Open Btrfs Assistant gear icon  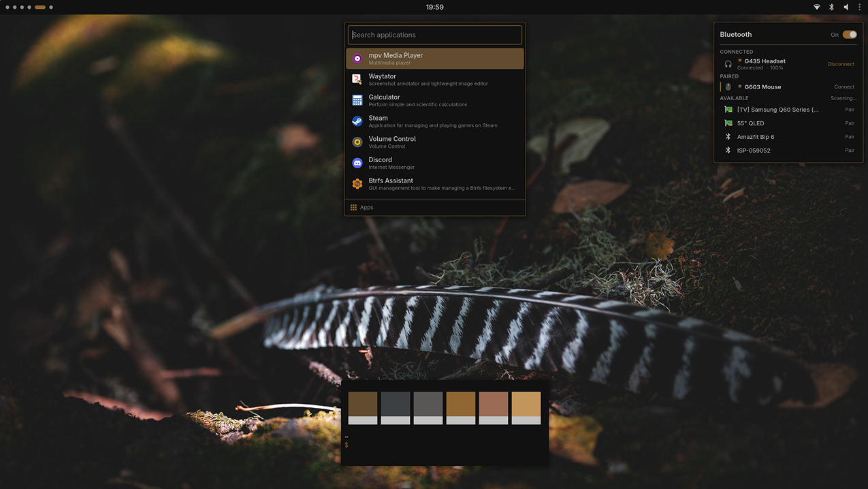tap(357, 184)
